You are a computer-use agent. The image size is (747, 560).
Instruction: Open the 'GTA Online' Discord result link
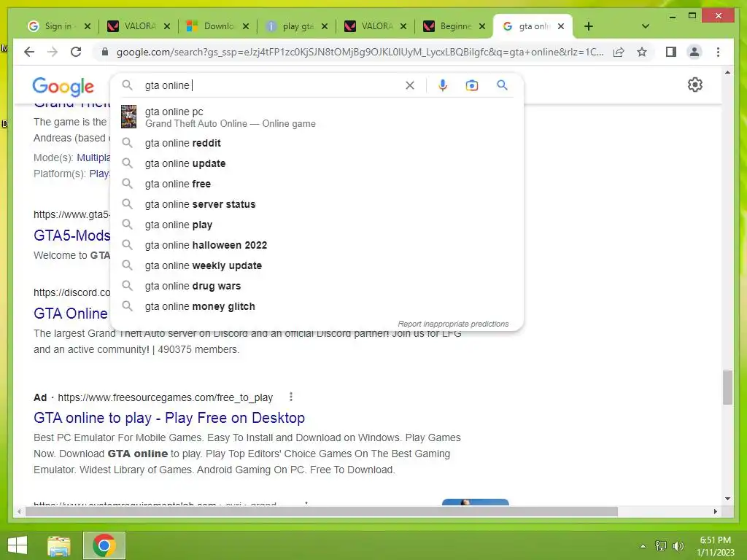click(71, 314)
